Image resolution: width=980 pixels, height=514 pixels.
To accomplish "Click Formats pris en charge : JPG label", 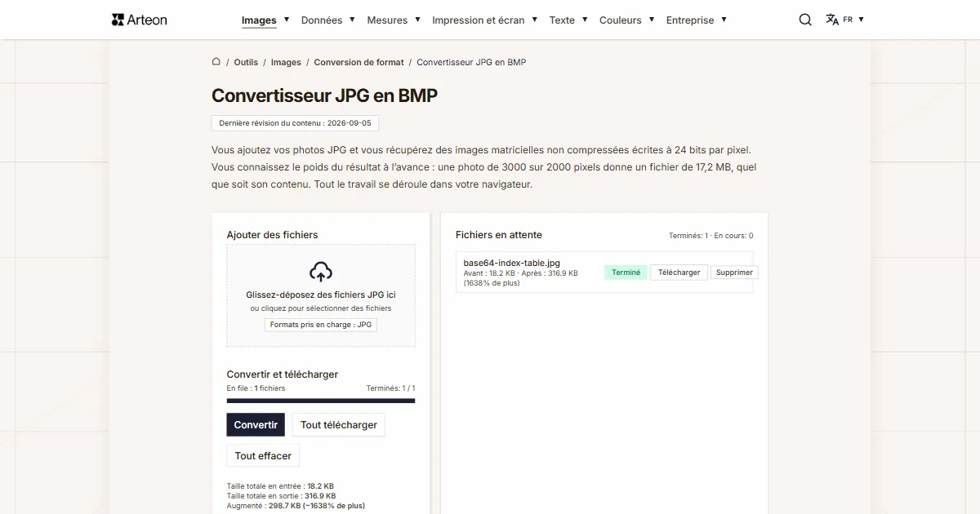I will (x=321, y=325).
